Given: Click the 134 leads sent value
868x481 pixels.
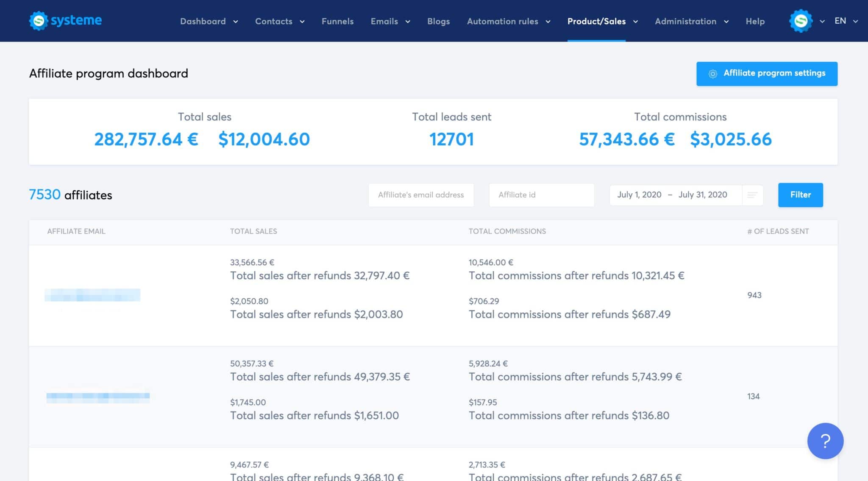Looking at the screenshot, I should click(x=753, y=396).
